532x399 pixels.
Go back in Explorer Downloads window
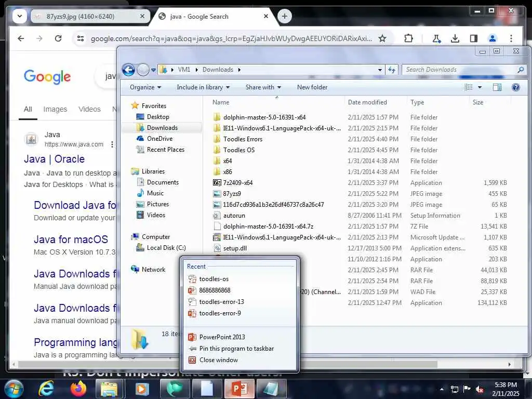(x=128, y=70)
